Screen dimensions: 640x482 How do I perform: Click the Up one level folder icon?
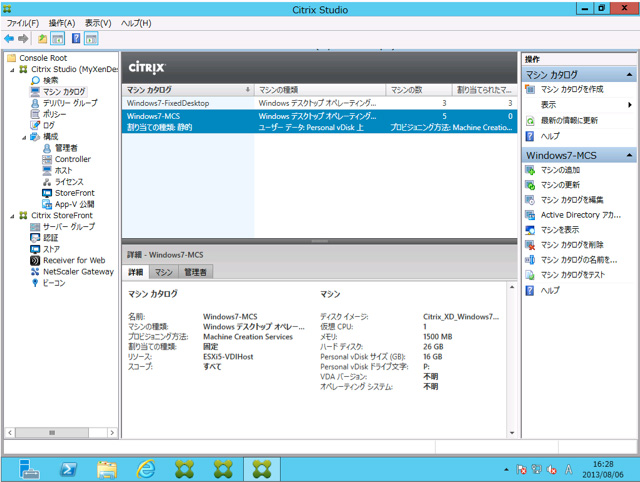tap(42, 39)
